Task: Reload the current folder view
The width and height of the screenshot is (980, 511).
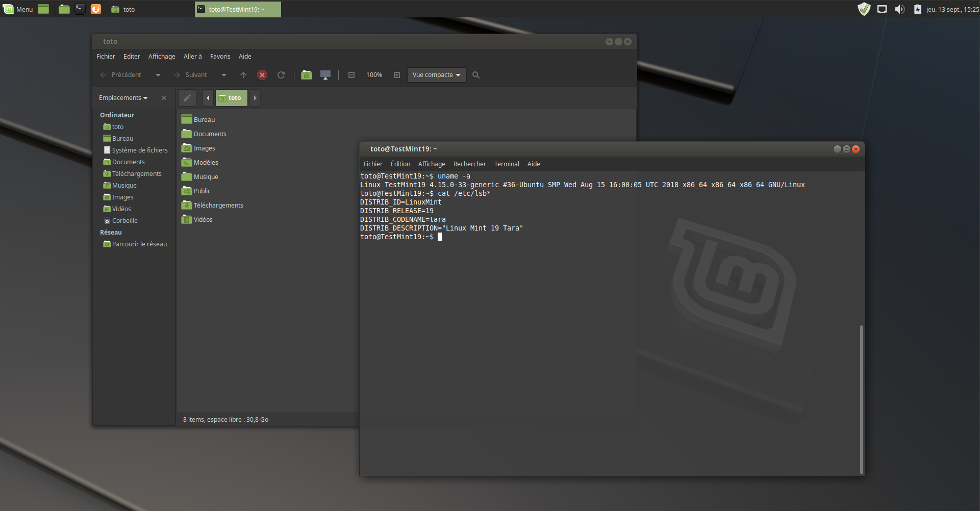Action: pyautogui.click(x=281, y=75)
